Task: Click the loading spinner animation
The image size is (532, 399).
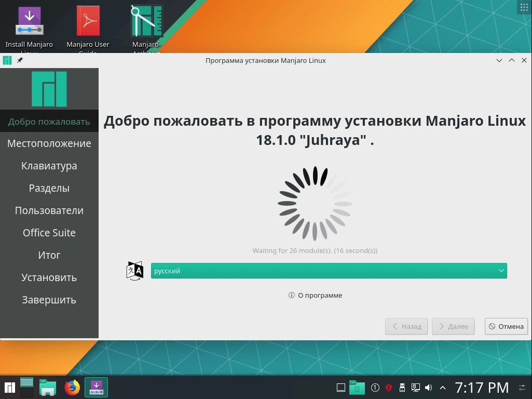Action: pyautogui.click(x=315, y=204)
